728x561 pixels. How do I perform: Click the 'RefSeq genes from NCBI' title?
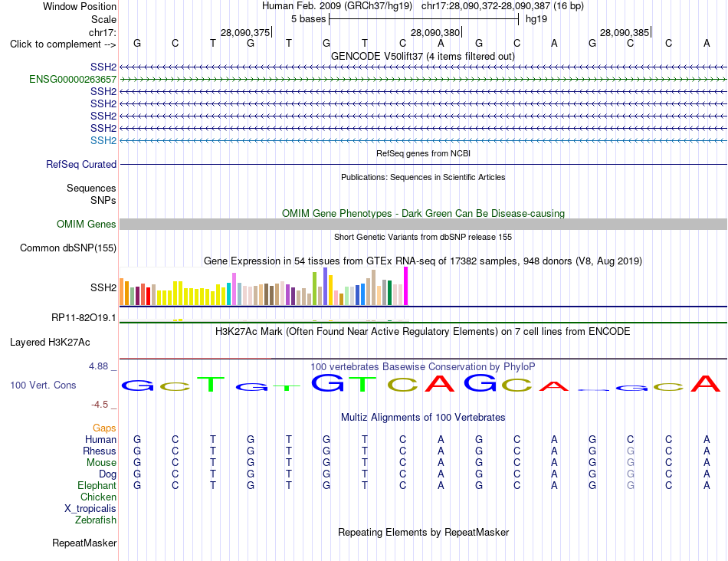click(423, 154)
